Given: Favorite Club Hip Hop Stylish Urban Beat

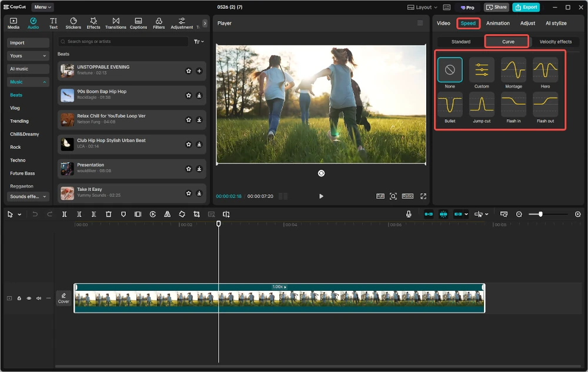Looking at the screenshot, I should [189, 144].
